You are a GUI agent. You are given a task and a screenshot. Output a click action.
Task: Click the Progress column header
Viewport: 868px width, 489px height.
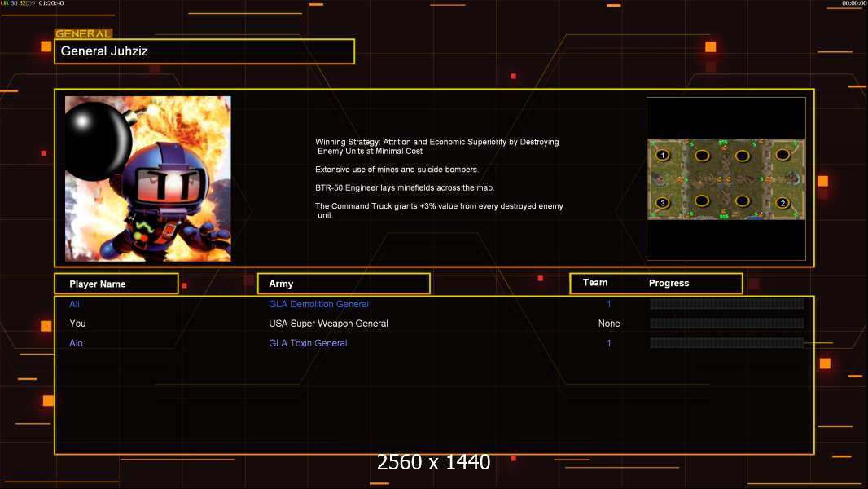(669, 283)
